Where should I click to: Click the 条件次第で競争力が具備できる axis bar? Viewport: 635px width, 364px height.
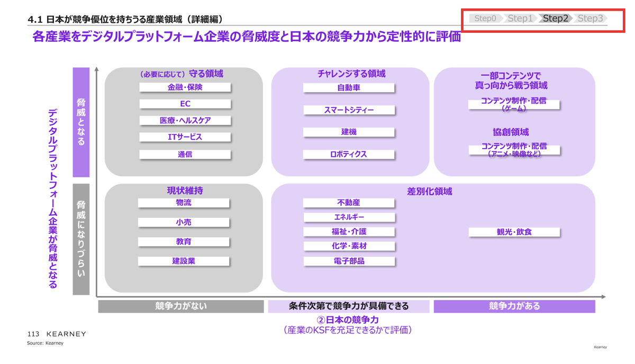click(349, 306)
